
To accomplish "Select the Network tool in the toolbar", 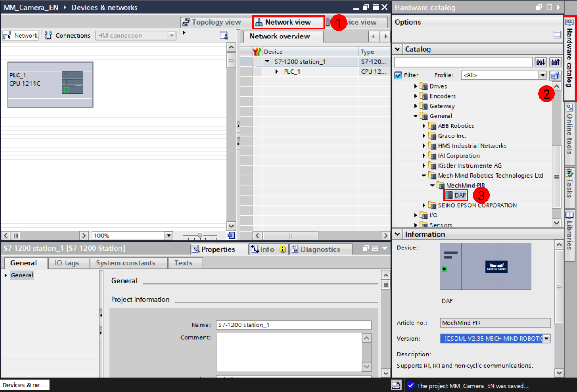I will tap(20, 35).
